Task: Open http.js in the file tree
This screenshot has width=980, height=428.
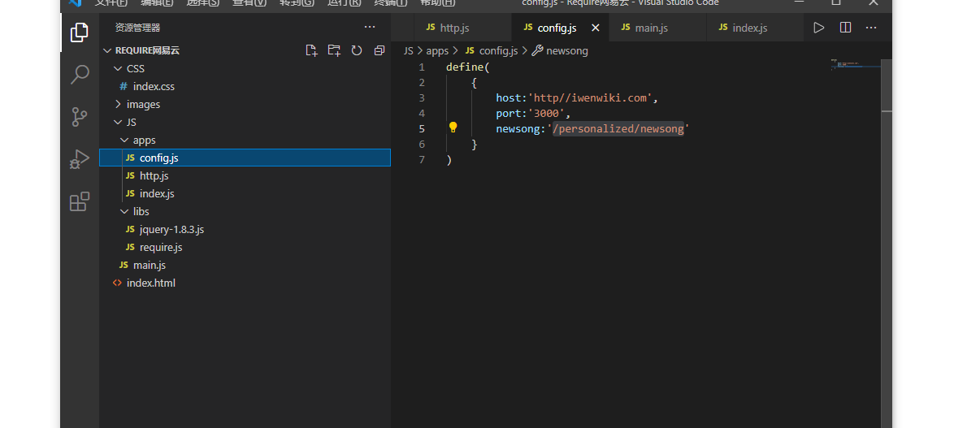Action: point(245,175)
